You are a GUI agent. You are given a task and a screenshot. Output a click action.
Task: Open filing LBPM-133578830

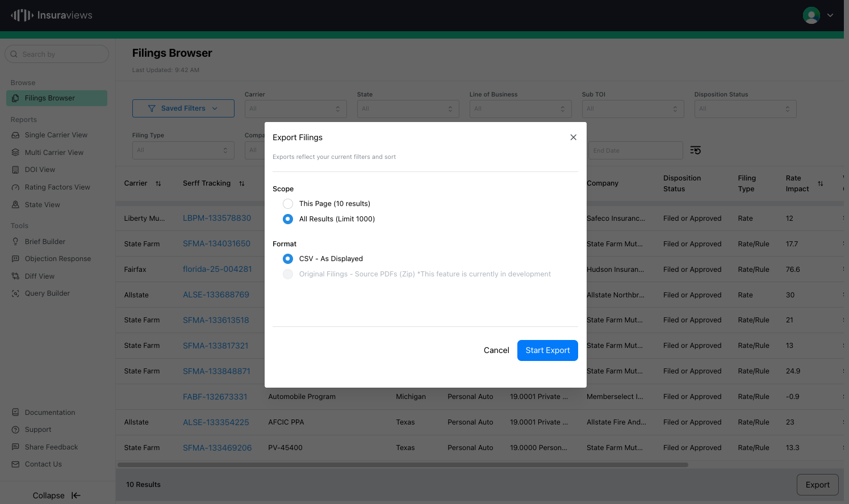coord(217,218)
